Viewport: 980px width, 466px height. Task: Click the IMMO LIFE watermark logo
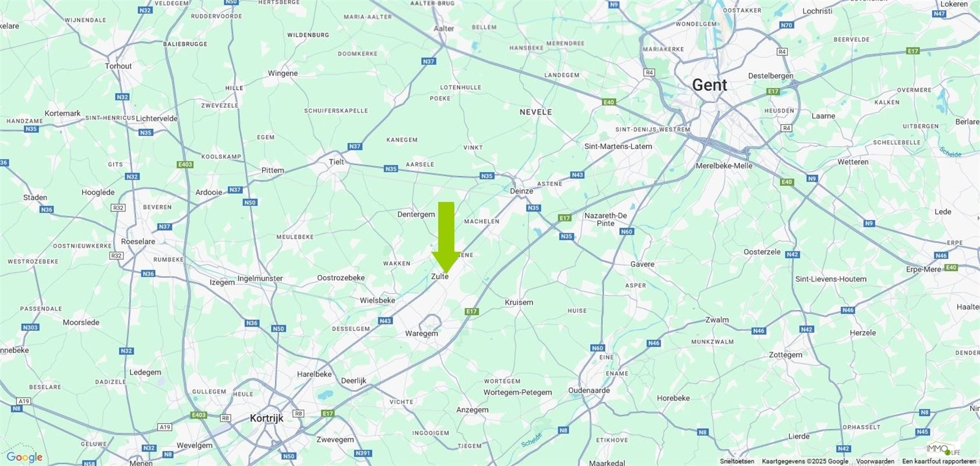(943, 450)
